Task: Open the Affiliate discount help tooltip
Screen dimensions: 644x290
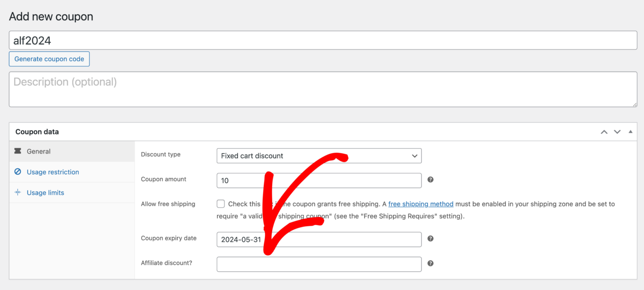Action: (430, 263)
